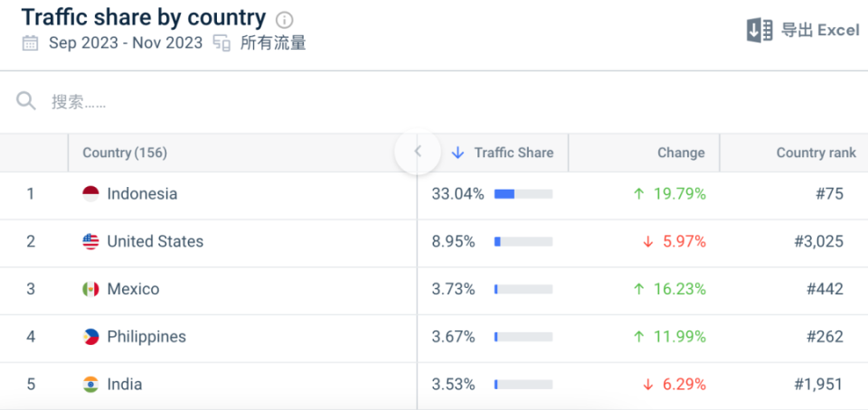The width and height of the screenshot is (868, 410).
Task: Click the Excel export icon
Action: pyautogui.click(x=759, y=30)
